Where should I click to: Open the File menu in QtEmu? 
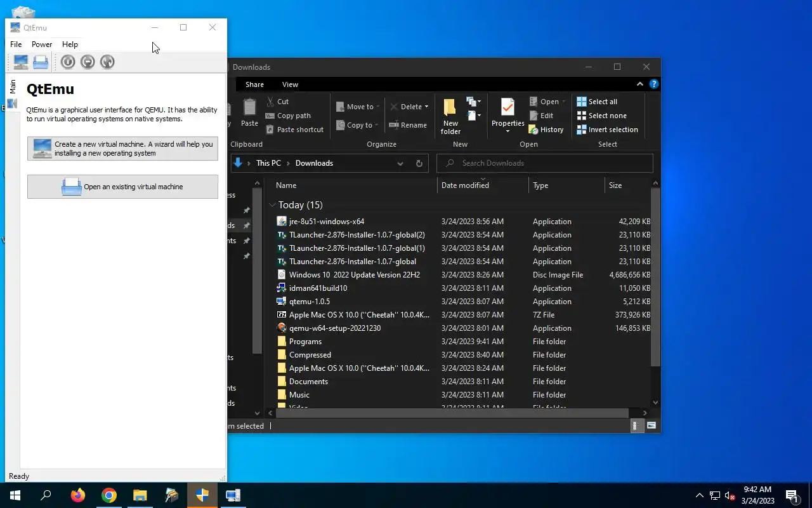tap(16, 44)
